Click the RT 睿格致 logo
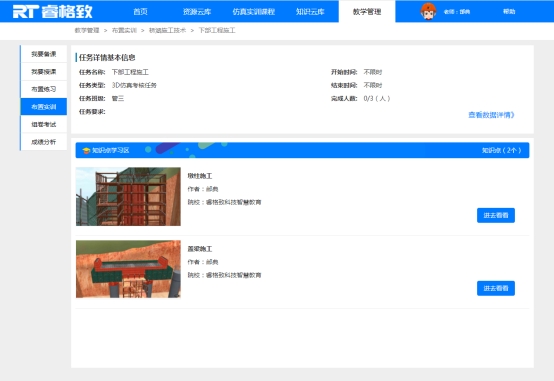The height and width of the screenshot is (381, 554). coord(52,11)
